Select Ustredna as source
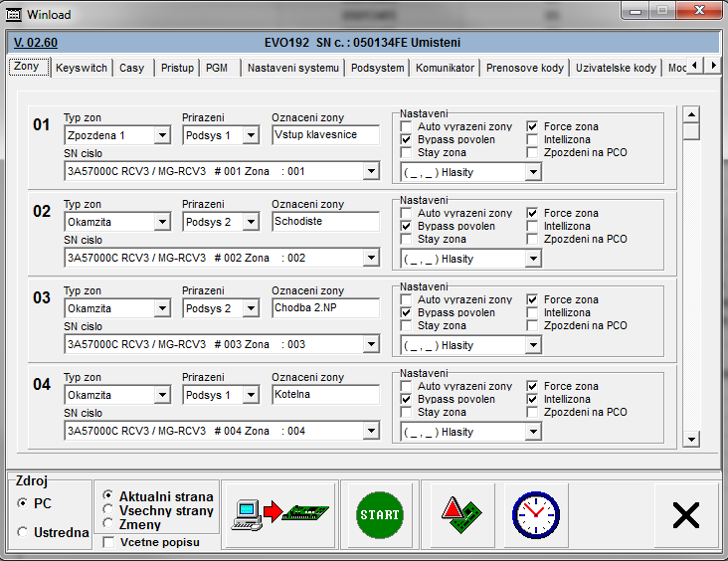The image size is (728, 561). 23,532
